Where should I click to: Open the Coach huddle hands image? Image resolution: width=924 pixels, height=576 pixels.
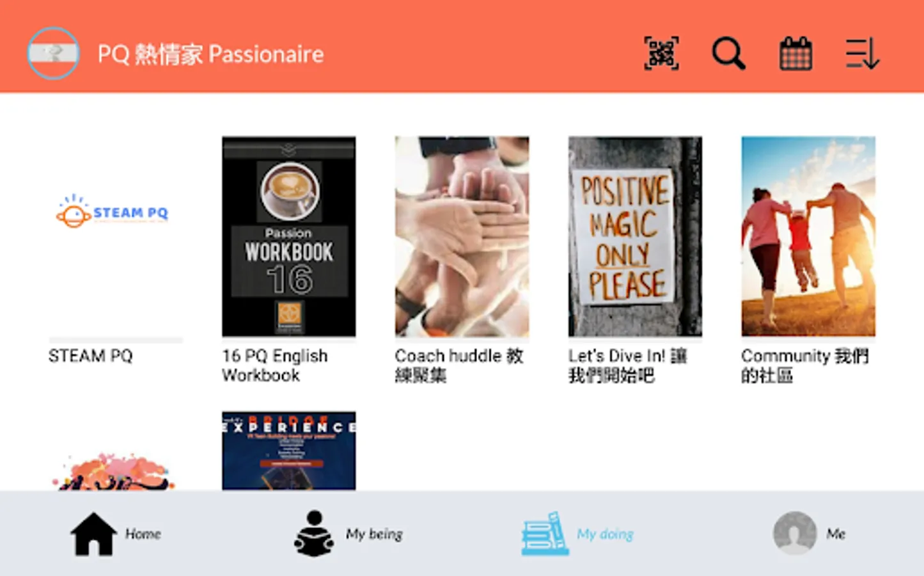point(462,236)
